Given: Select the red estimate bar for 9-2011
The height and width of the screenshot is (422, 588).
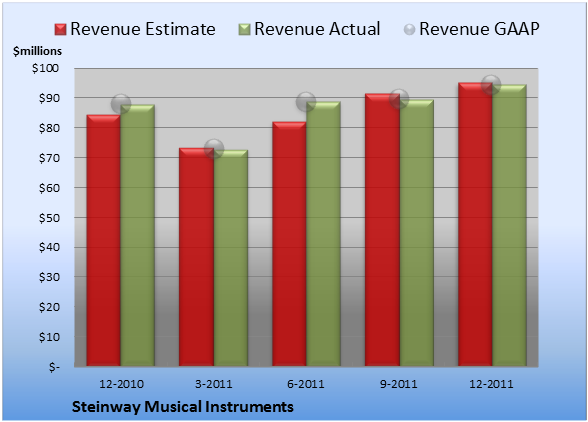Looking at the screenshot, I should tap(382, 230).
